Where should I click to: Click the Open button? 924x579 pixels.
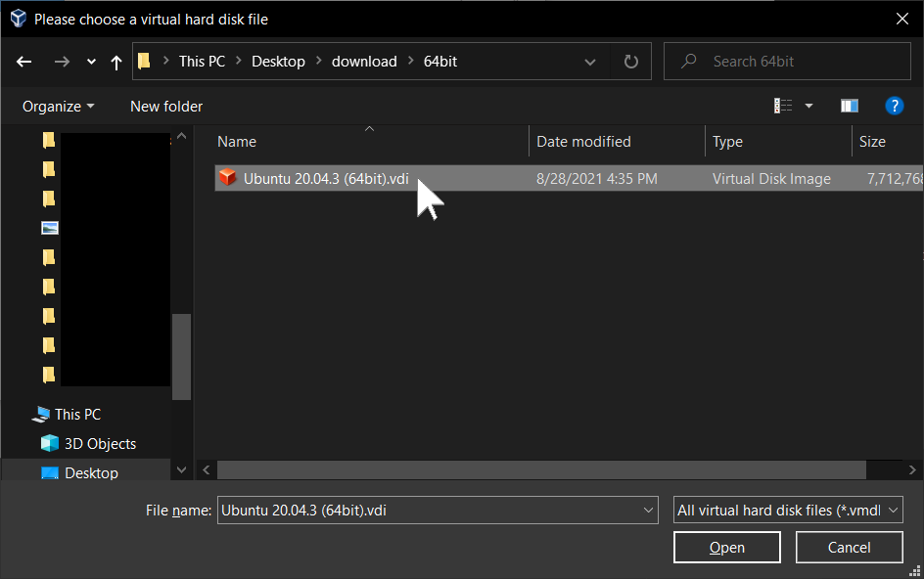[727, 547]
